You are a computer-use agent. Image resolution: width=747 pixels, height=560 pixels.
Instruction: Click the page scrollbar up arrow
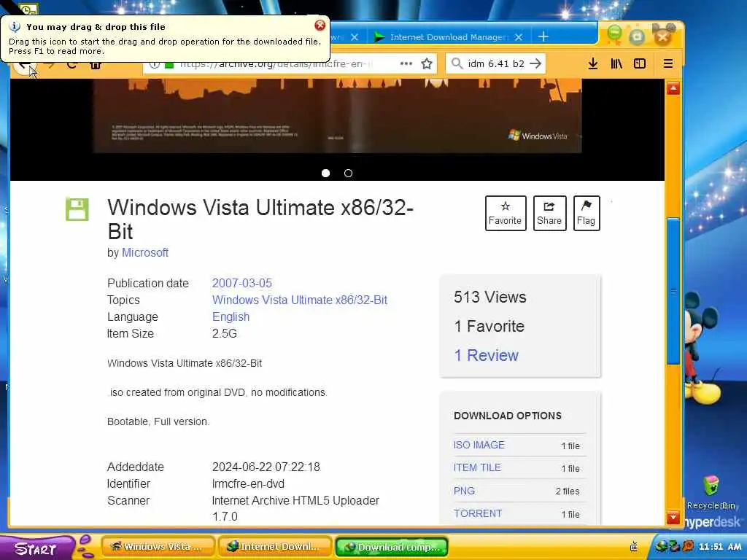(x=673, y=88)
